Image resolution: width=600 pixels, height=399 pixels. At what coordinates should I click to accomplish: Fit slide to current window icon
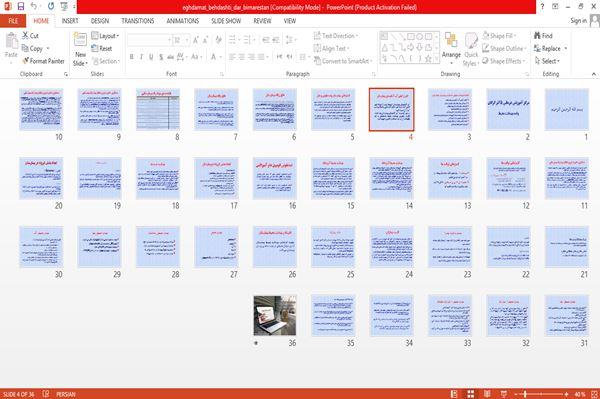tap(594, 394)
